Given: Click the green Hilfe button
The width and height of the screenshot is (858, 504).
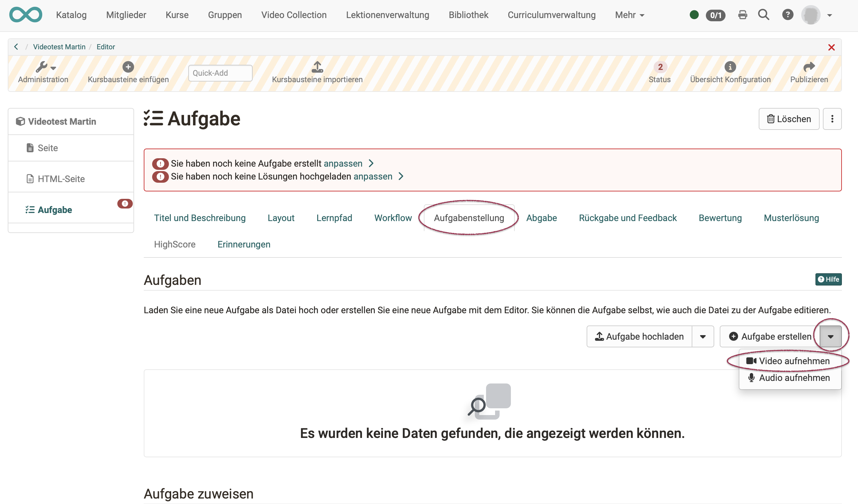Looking at the screenshot, I should [x=828, y=279].
